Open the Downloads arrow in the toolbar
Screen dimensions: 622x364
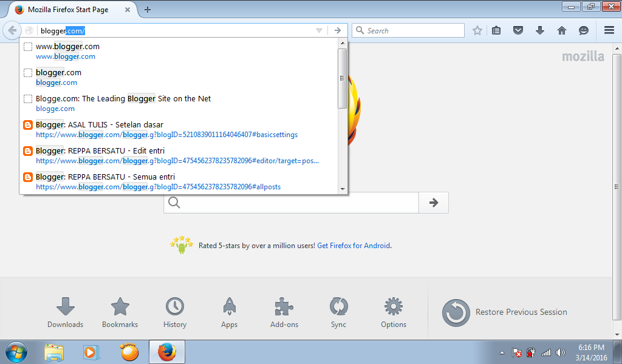[540, 30]
